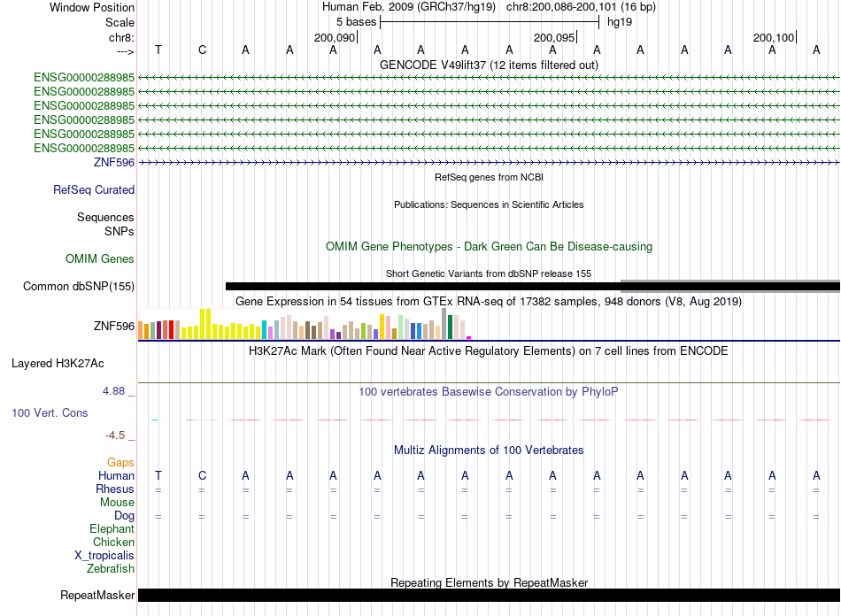
Task: Click the Window Position label
Action: (x=92, y=7)
